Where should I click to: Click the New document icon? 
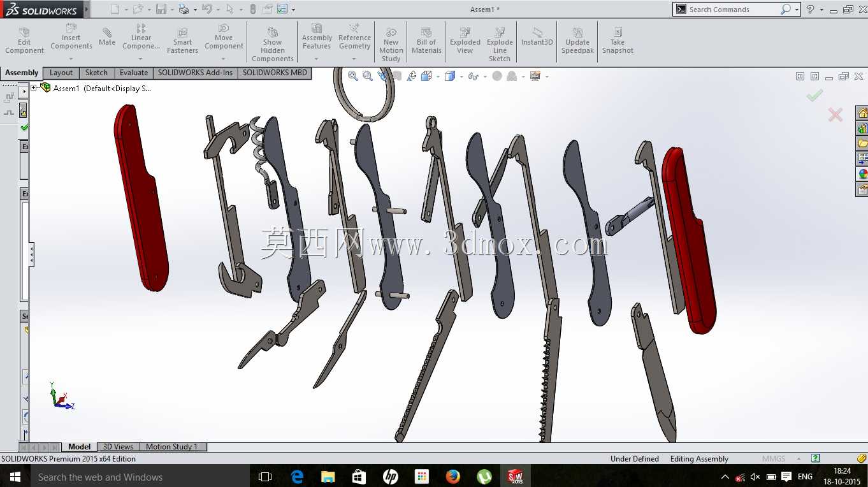point(115,9)
